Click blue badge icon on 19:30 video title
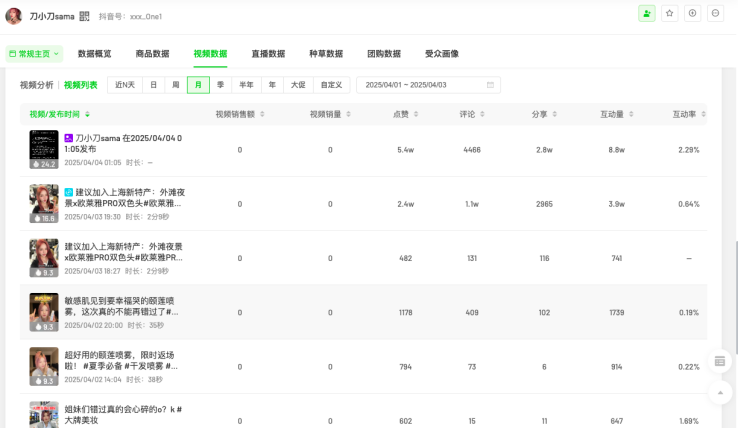Screen dimensions: 738x428 click(x=68, y=192)
